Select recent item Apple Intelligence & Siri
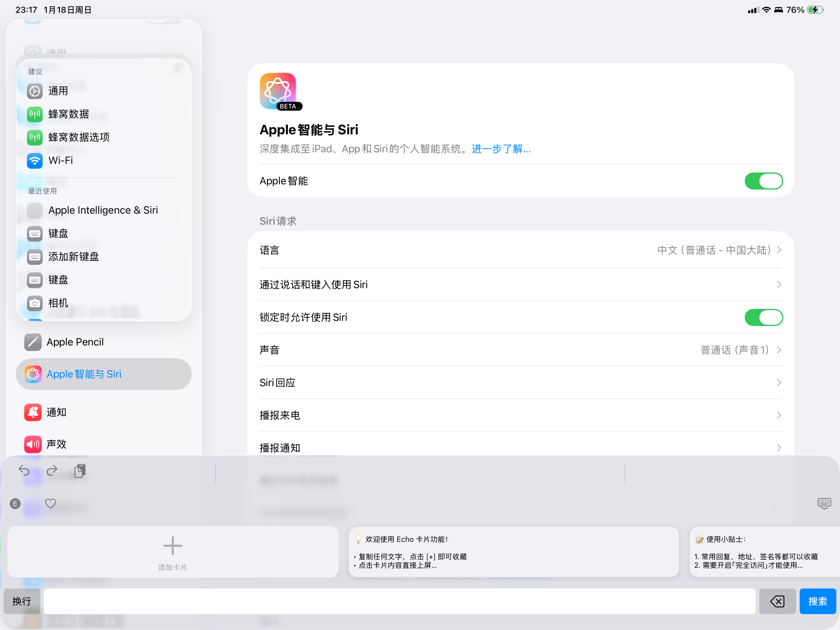This screenshot has height=630, width=840. 104,210
